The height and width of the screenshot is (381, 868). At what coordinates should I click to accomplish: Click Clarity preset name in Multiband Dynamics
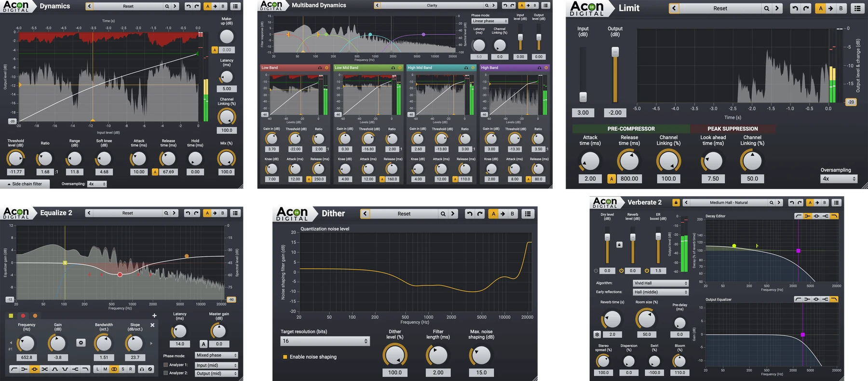click(x=432, y=5)
